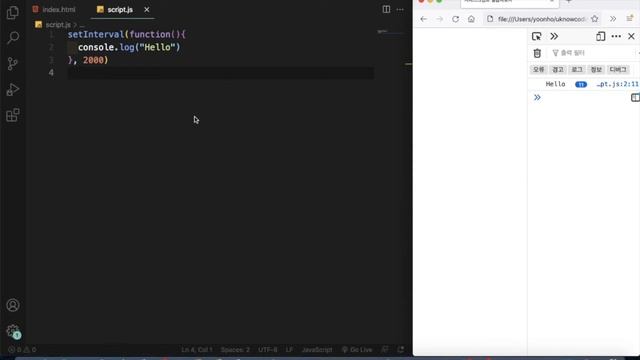Focus the console command input prompt
Screen dimensions: 640x360
point(584,98)
